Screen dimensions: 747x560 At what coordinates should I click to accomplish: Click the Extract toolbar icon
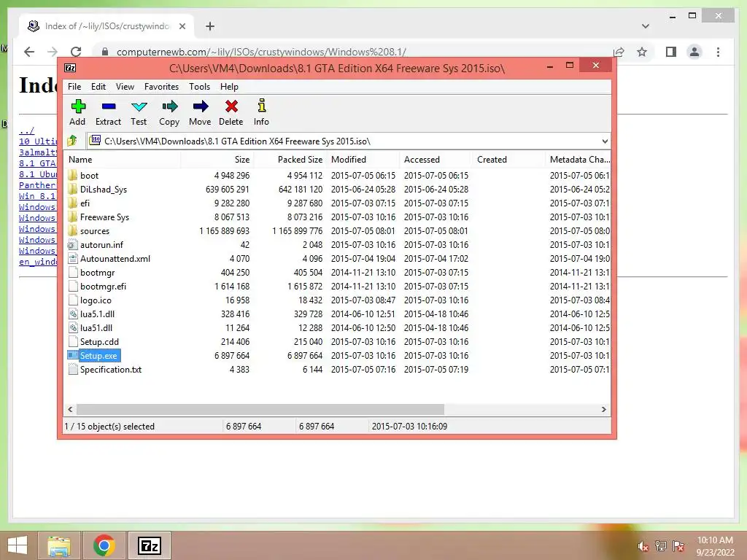pos(109,106)
